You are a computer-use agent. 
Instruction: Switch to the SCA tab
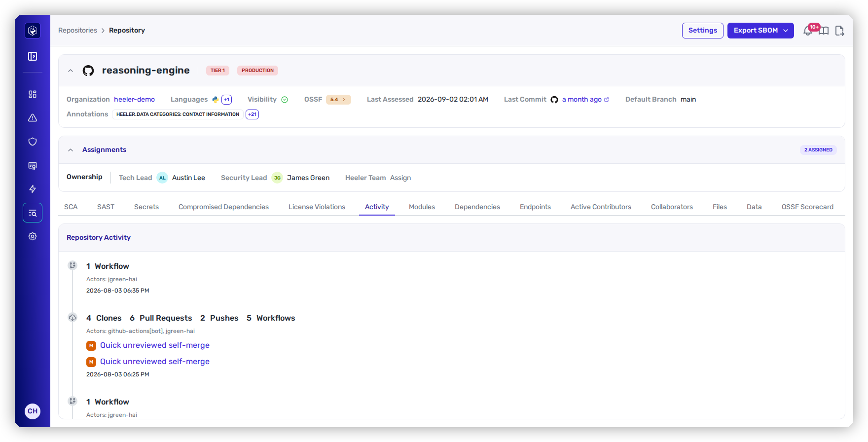(x=71, y=207)
